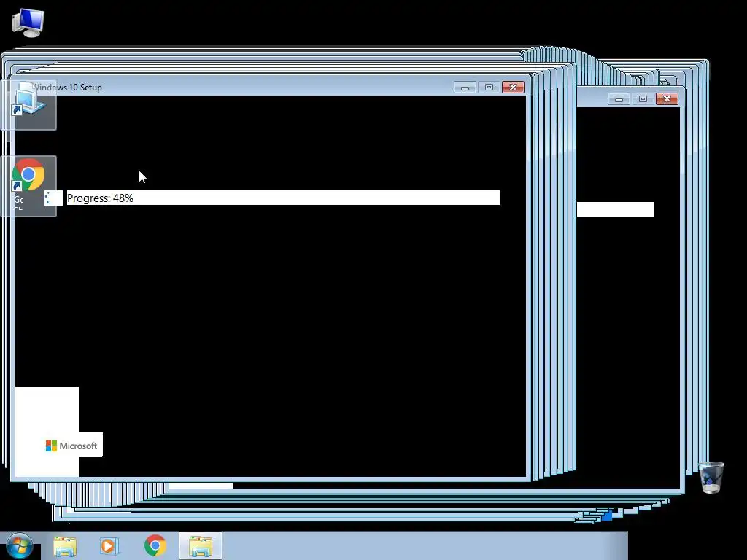Minimize the Windows 10 Setup window

tap(465, 87)
